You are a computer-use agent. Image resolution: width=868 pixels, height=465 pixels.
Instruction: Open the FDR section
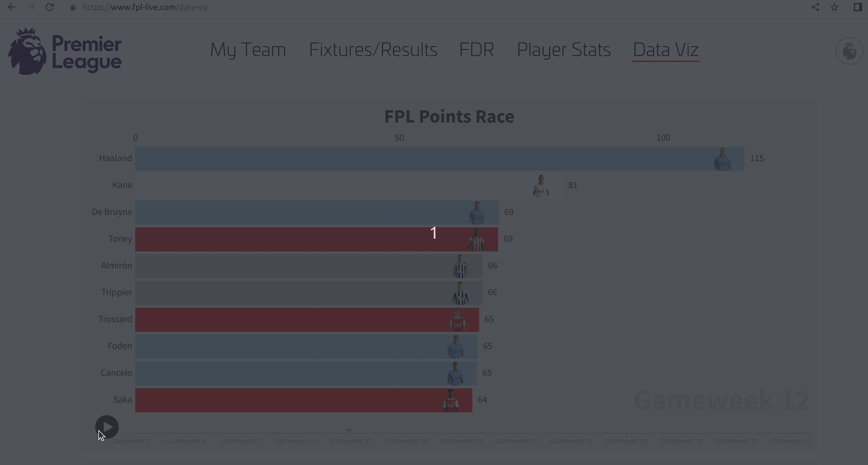coord(476,50)
